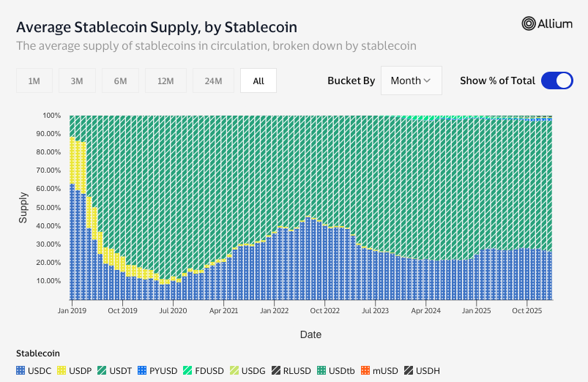
Task: Select the 1M time range tab
Action: click(34, 81)
